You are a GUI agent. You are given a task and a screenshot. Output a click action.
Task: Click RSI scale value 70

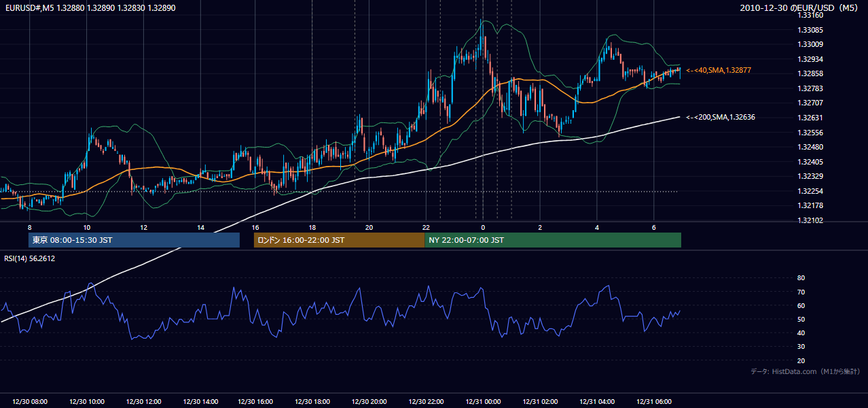[801, 292]
